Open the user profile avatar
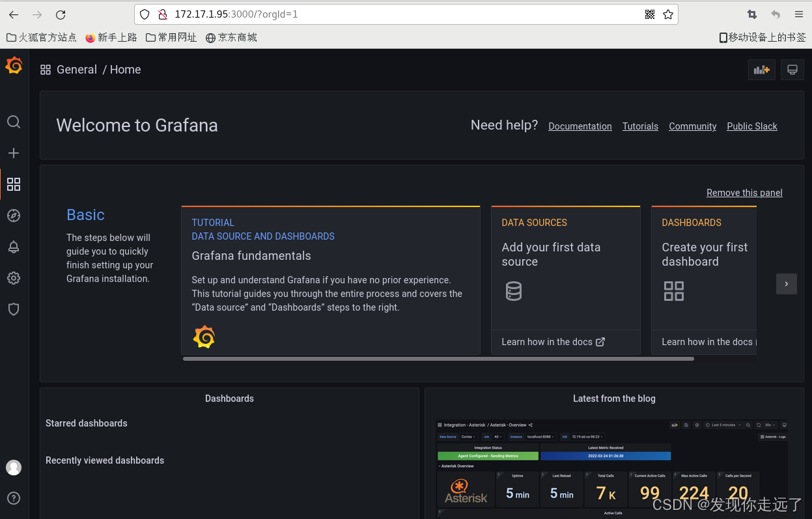 pos(14,468)
